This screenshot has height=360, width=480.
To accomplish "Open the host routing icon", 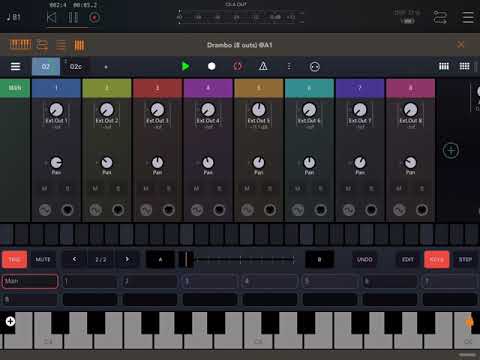I will (x=440, y=17).
